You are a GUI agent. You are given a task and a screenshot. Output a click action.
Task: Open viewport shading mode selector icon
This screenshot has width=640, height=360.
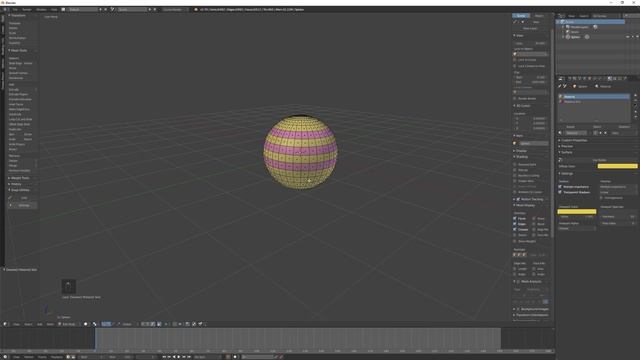point(86,324)
